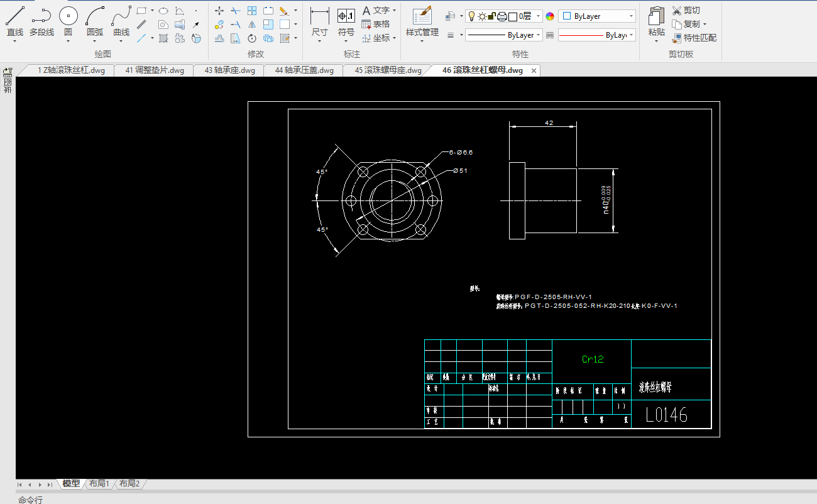Open 样式管理 style manager
The width and height of the screenshot is (817, 504).
click(422, 16)
